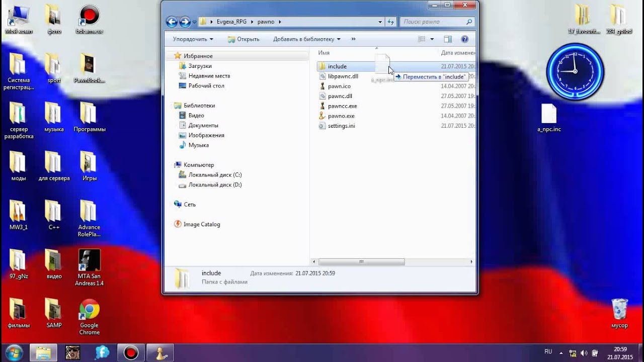Select the Google Chrome desktop shortcut
Viewport: 644px width, 362px height.
tap(89, 317)
